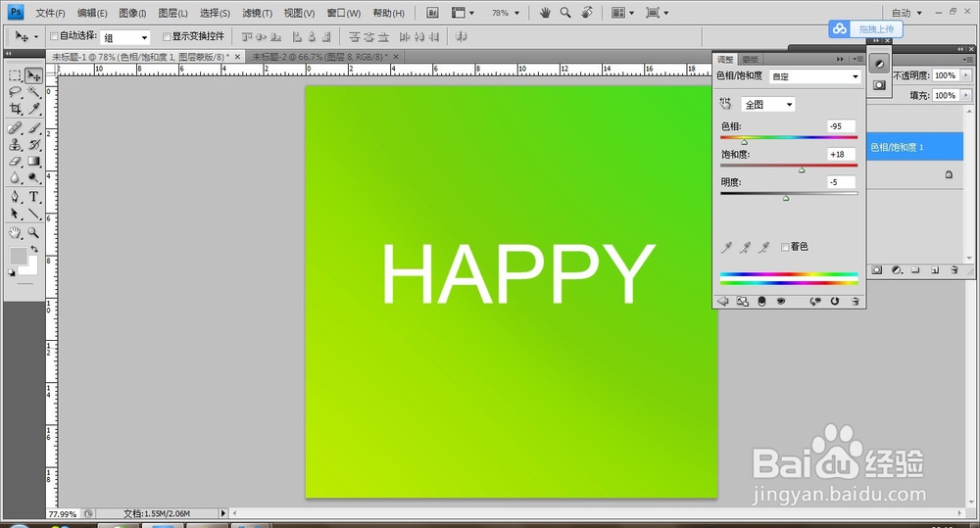Viewport: 980px width, 528px height.
Task: Click the 饱和度 value field showing +18
Action: (x=841, y=155)
